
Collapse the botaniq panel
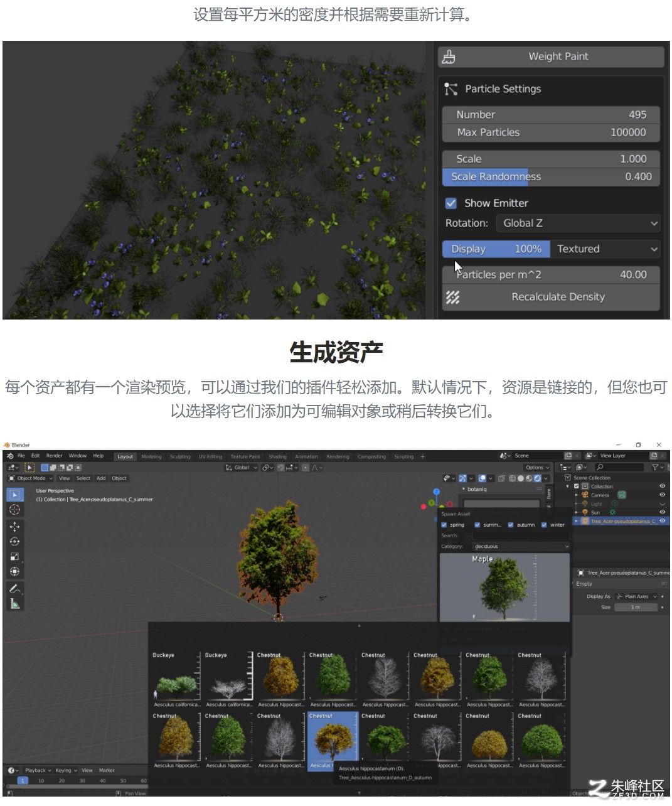tap(464, 489)
